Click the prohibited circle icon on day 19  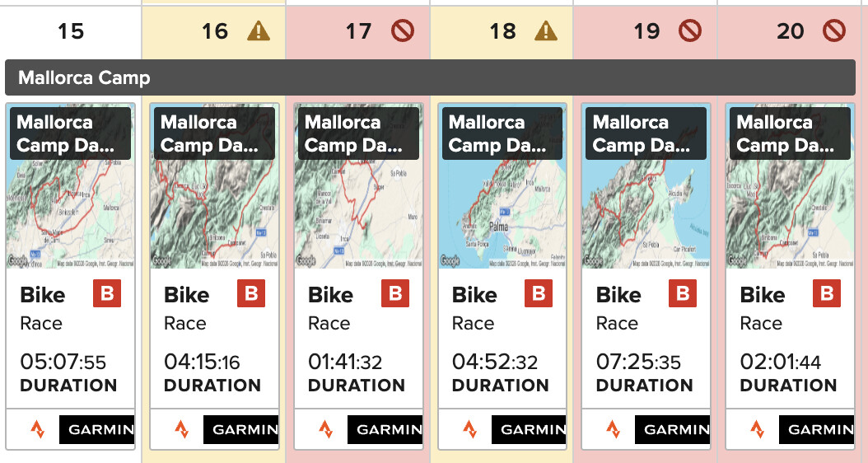click(x=690, y=31)
